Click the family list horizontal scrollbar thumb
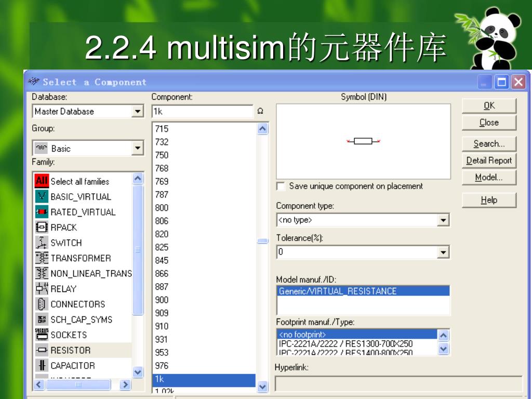The height and width of the screenshot is (399, 532). coord(78,384)
